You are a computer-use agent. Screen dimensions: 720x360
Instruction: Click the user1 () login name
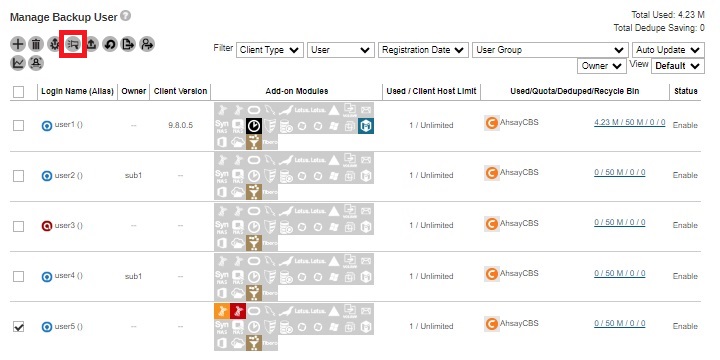point(68,125)
